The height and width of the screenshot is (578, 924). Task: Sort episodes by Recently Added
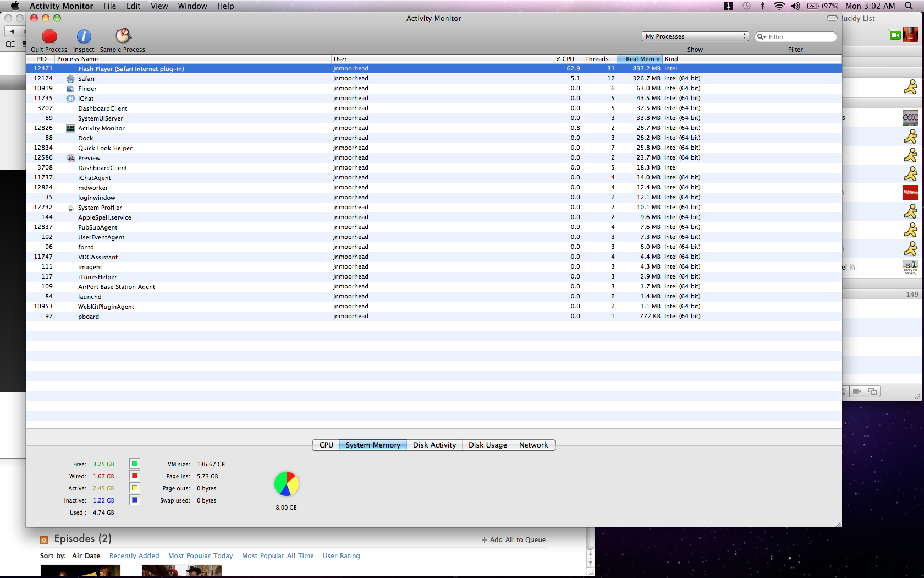(x=134, y=556)
